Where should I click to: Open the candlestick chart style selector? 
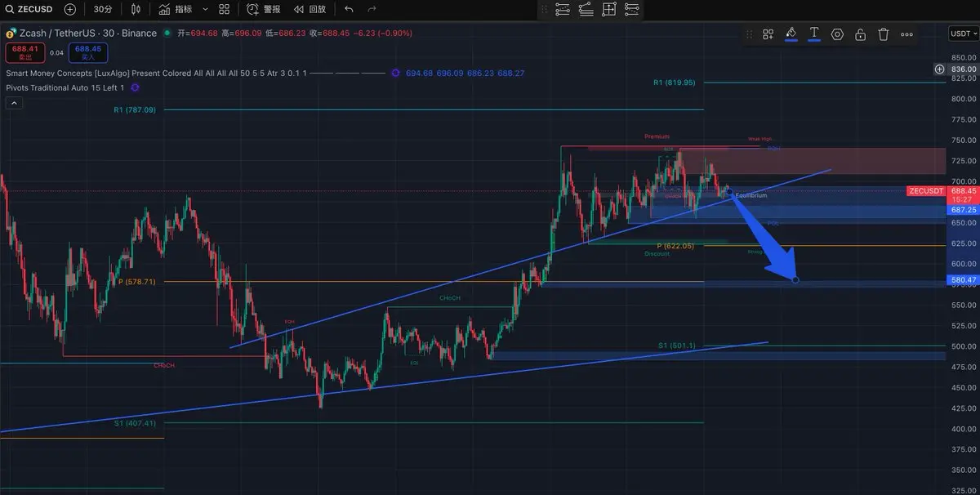coord(136,9)
